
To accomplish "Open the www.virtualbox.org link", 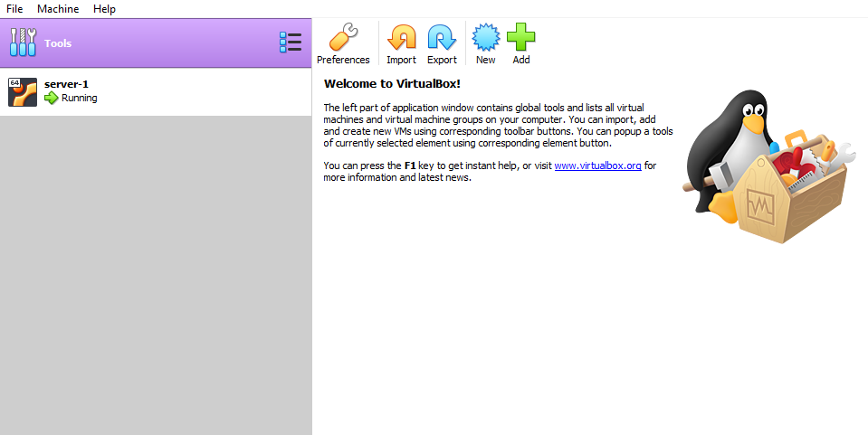I will pos(598,165).
